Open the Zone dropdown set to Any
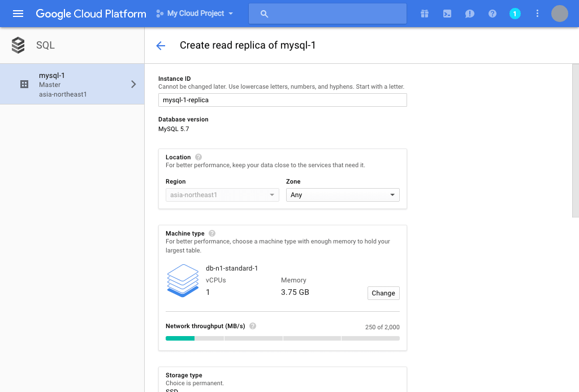The width and height of the screenshot is (579, 392). [343, 195]
